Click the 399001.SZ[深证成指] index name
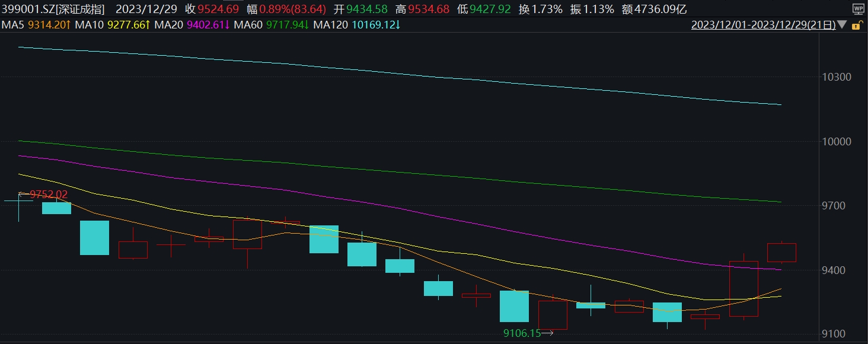This screenshot has height=344, width=868. tap(53, 9)
